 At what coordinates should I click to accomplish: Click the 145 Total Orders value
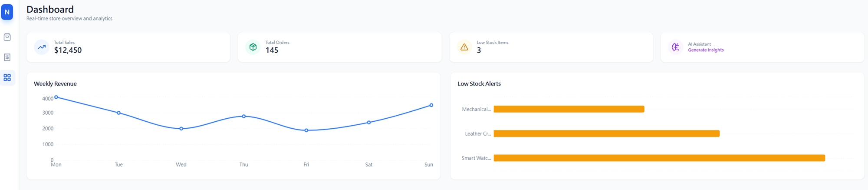272,50
